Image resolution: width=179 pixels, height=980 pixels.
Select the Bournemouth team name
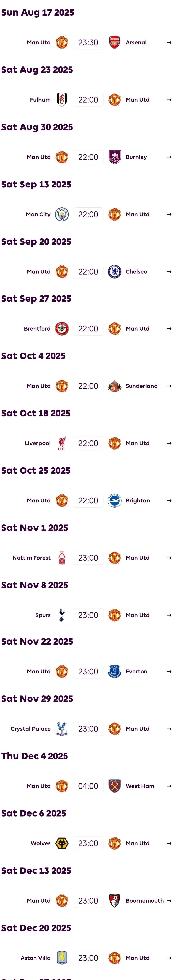(x=145, y=900)
